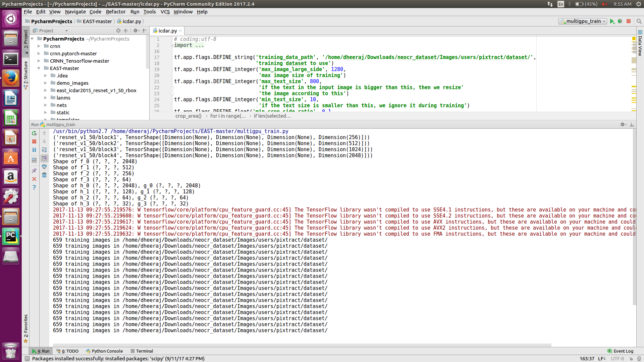
Task: Expand the crnn.pytorch-master folder
Action: coord(39,53)
